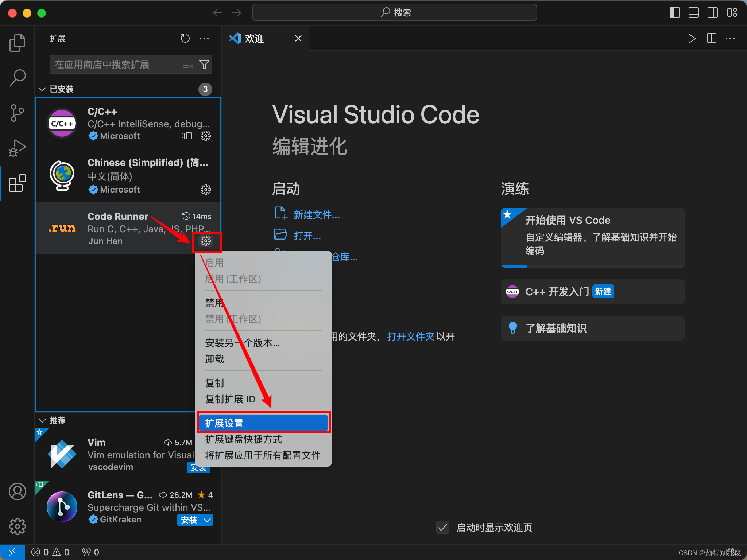
Task: Click 新建文件... link
Action: 317,215
